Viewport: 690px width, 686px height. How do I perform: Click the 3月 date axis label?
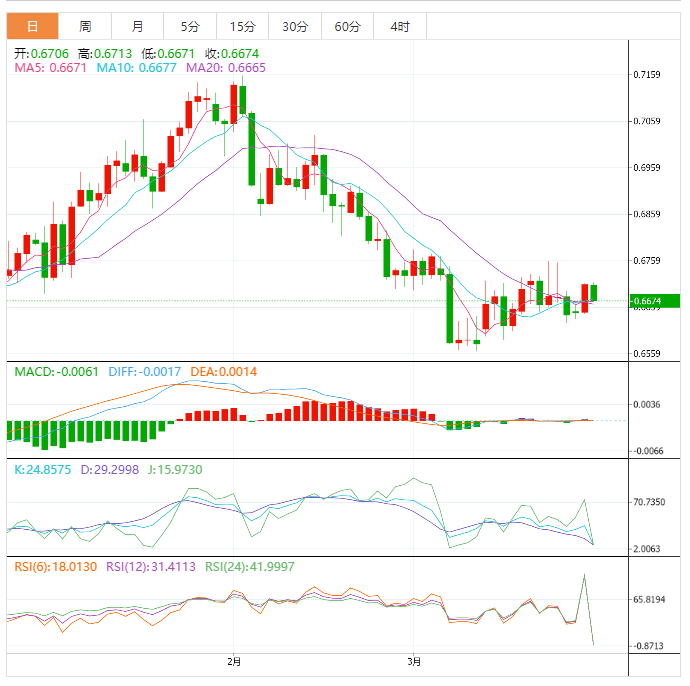414,662
